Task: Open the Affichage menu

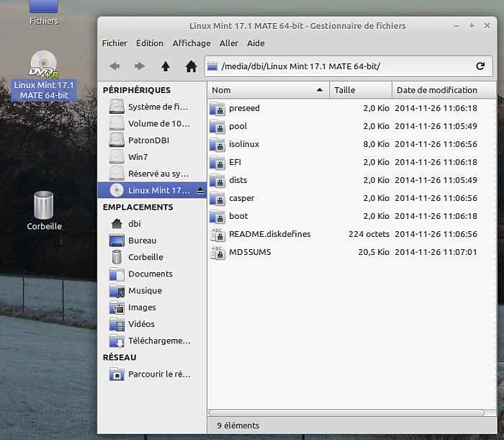Action: tap(192, 43)
